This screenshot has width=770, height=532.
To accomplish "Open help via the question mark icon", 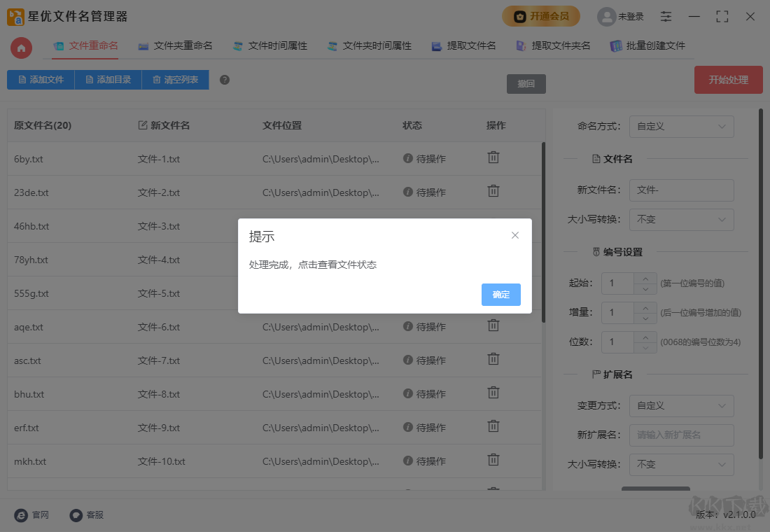I will pyautogui.click(x=224, y=80).
